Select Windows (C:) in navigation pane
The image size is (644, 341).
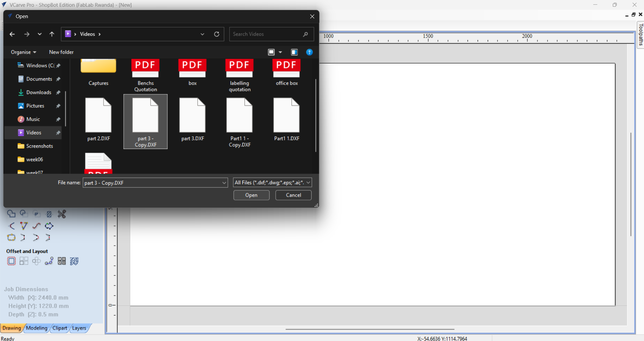[x=36, y=65]
